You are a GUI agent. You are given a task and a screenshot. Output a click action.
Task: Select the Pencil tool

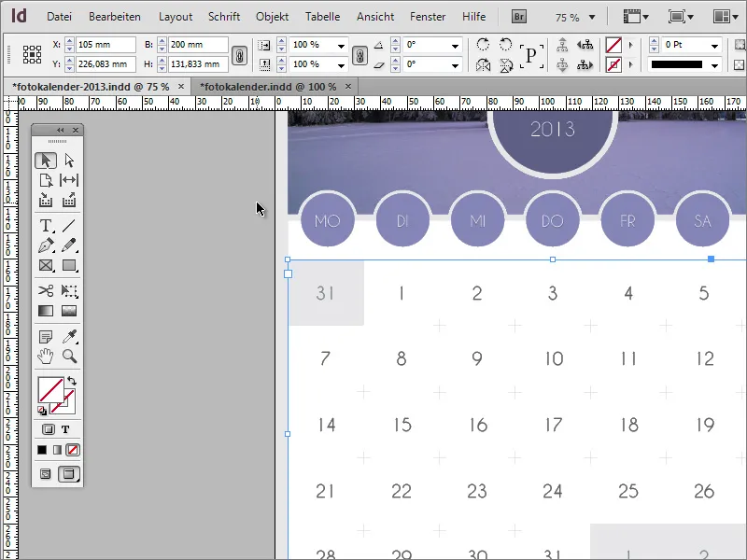[x=69, y=245]
